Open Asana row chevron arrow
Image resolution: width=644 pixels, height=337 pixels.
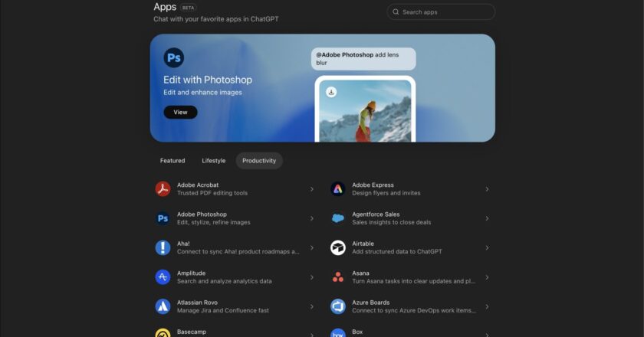point(487,277)
